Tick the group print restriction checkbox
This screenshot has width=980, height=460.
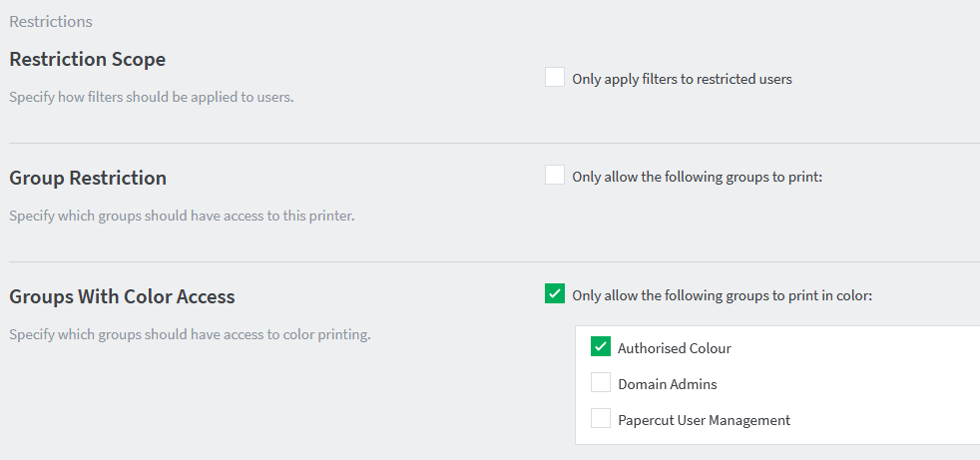[555, 175]
